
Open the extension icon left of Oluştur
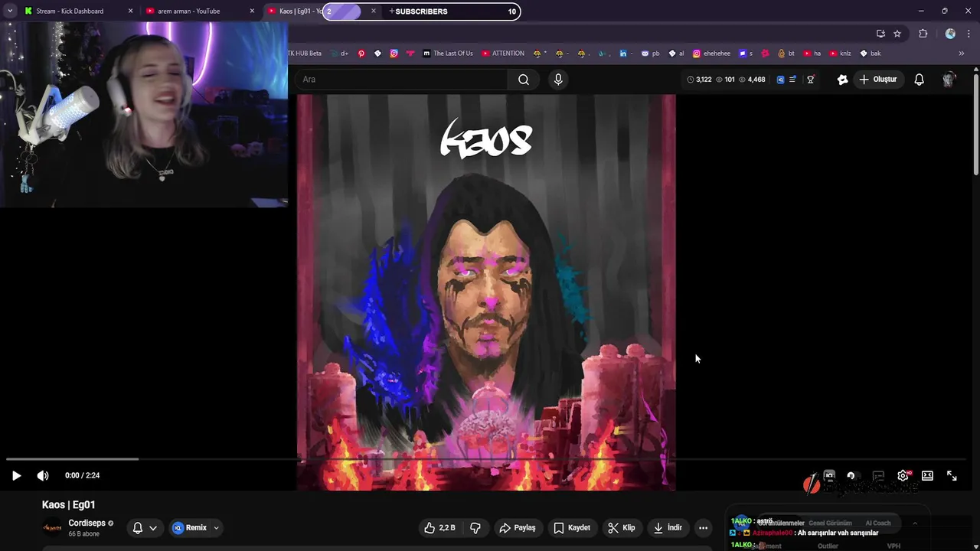click(842, 79)
